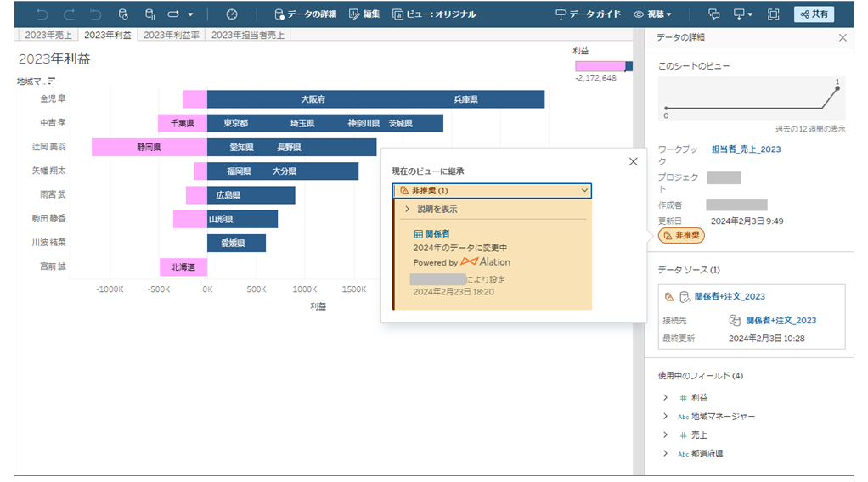Switch to the 2023年売上 tab
Screen dimensions: 868x482
click(x=48, y=35)
